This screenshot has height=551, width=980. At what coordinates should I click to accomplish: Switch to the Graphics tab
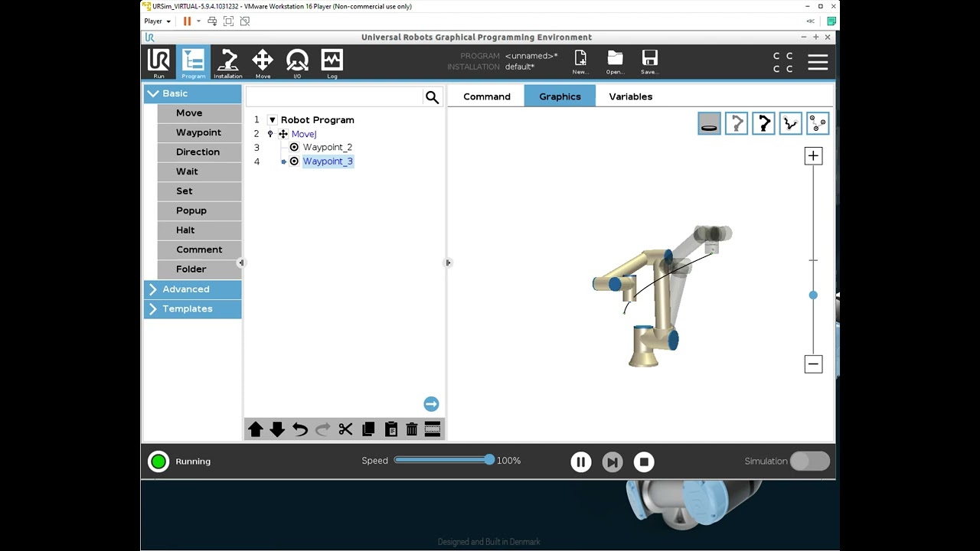pyautogui.click(x=560, y=96)
